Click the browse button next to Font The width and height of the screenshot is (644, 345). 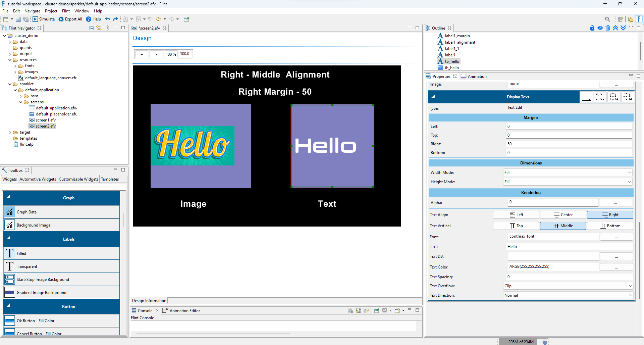616,237
